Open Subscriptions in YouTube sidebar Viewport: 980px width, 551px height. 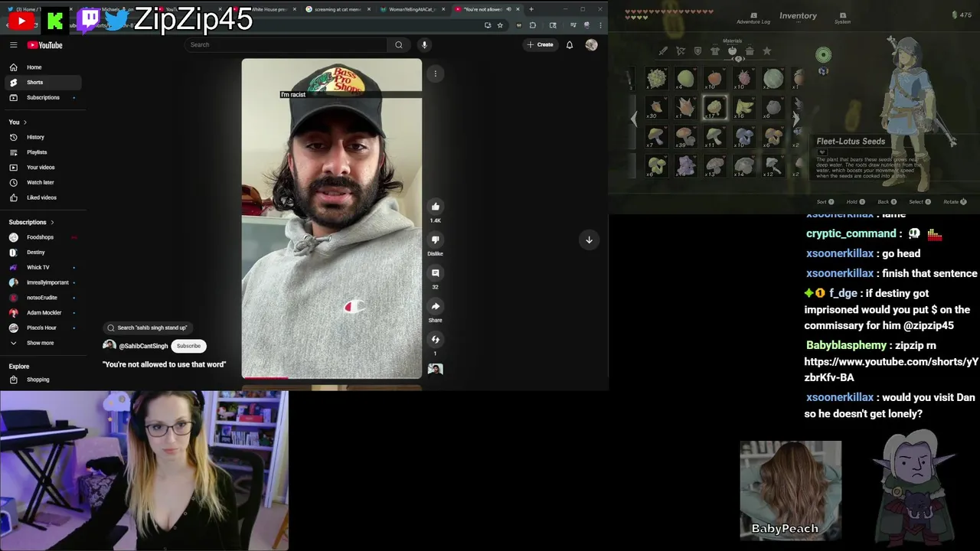pos(43,97)
